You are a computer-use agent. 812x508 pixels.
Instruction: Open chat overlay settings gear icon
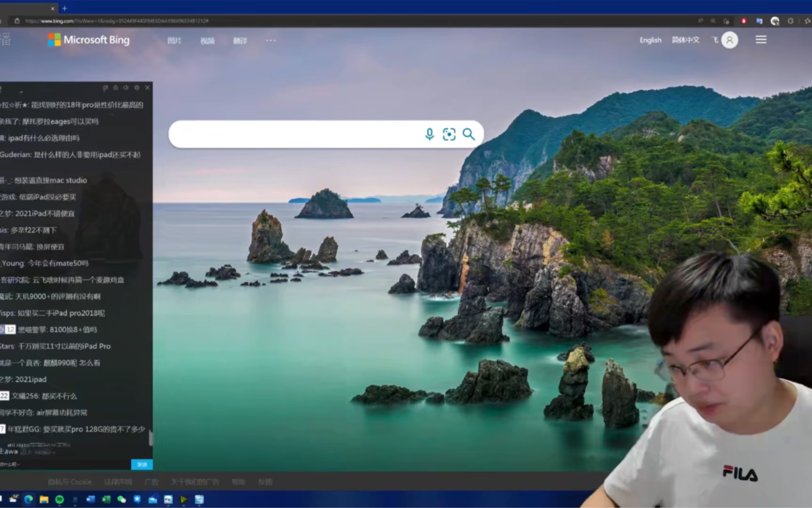[x=137, y=88]
